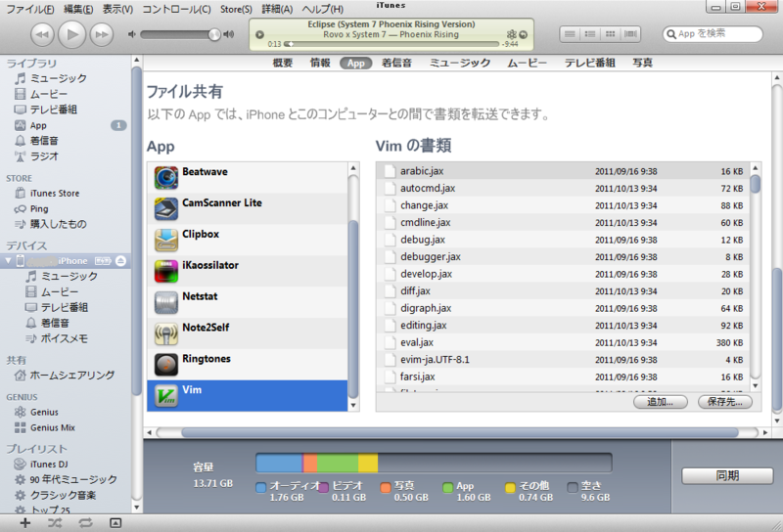Open the ヘルプ(H) menu
Screen dimensions: 783x532
(323, 9)
